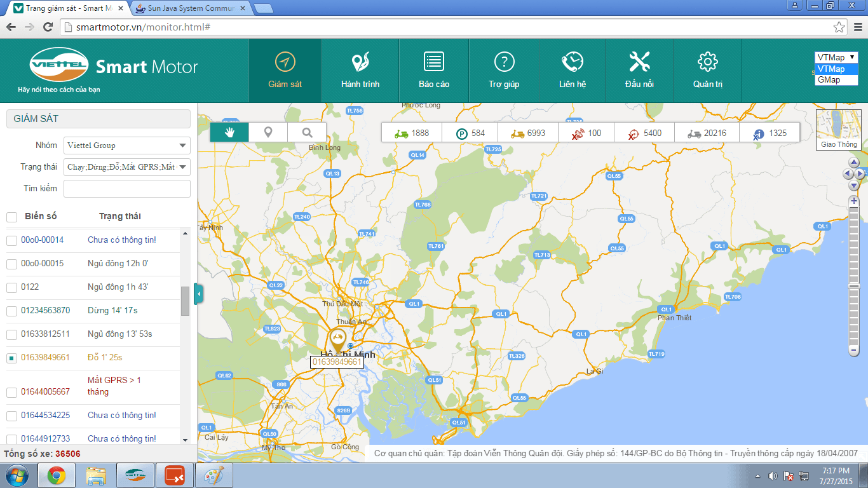Click the magnifier search tool on map

click(307, 132)
